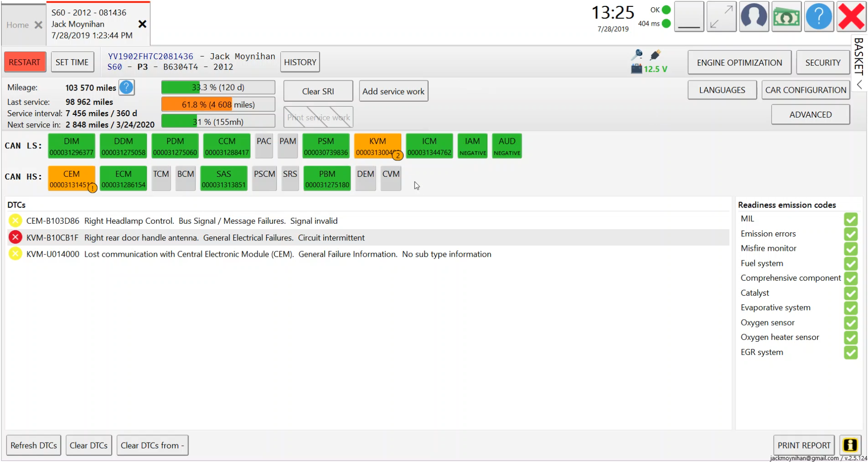Open the green money payment icon
This screenshot has width=868, height=462.
786,17
